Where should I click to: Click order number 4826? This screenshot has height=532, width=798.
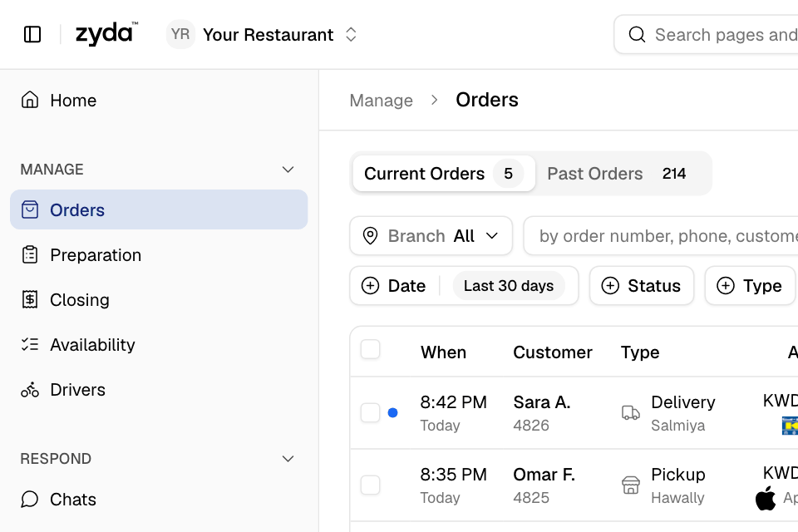(x=531, y=425)
